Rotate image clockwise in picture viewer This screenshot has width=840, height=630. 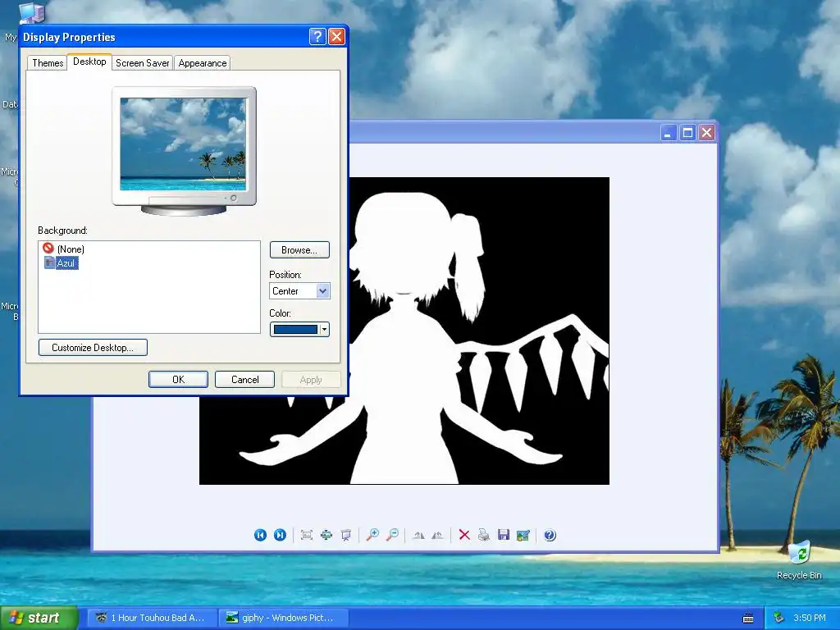point(418,535)
